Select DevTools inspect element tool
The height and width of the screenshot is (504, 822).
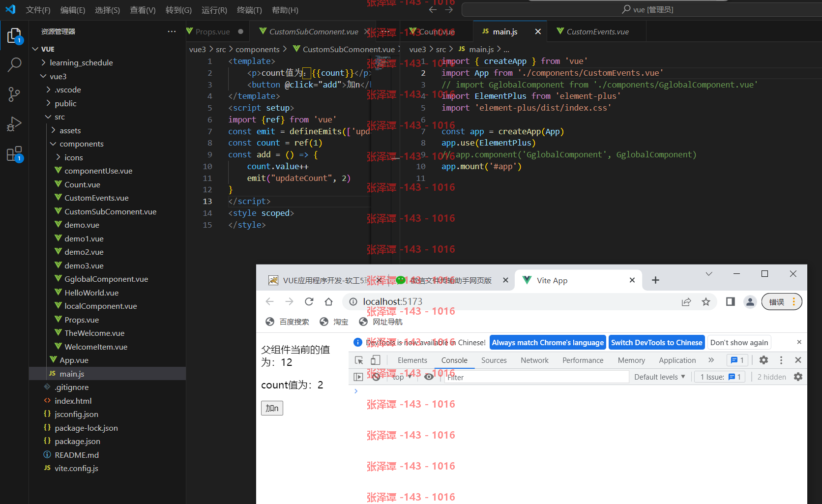(x=359, y=360)
